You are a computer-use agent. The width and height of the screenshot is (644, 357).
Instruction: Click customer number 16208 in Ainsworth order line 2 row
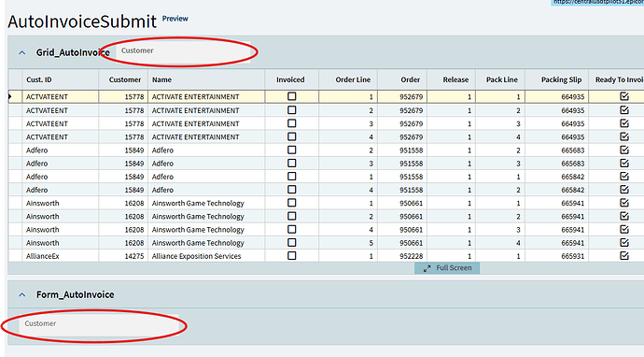click(x=134, y=216)
